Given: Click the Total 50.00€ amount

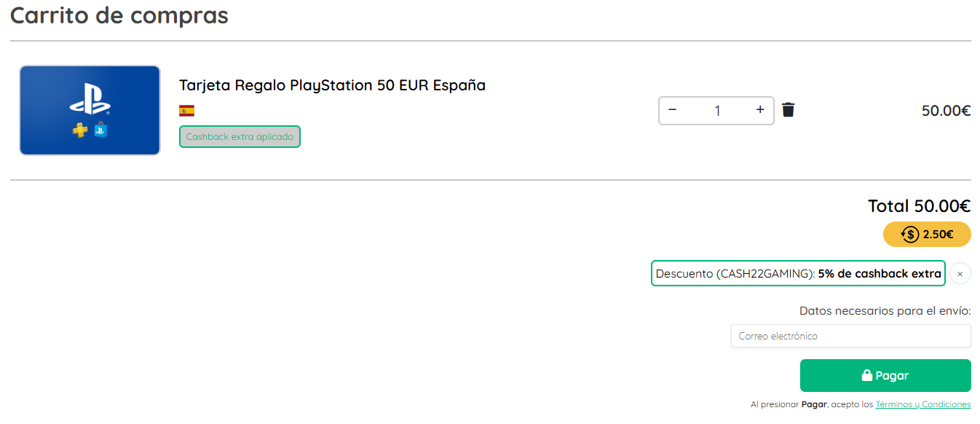Looking at the screenshot, I should (919, 206).
